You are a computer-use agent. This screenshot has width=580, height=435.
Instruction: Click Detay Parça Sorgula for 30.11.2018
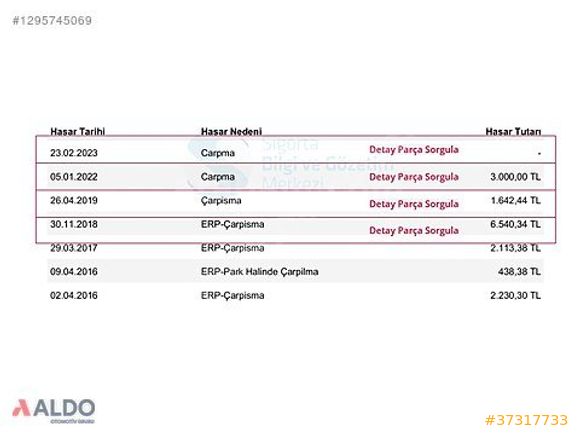pos(414,230)
